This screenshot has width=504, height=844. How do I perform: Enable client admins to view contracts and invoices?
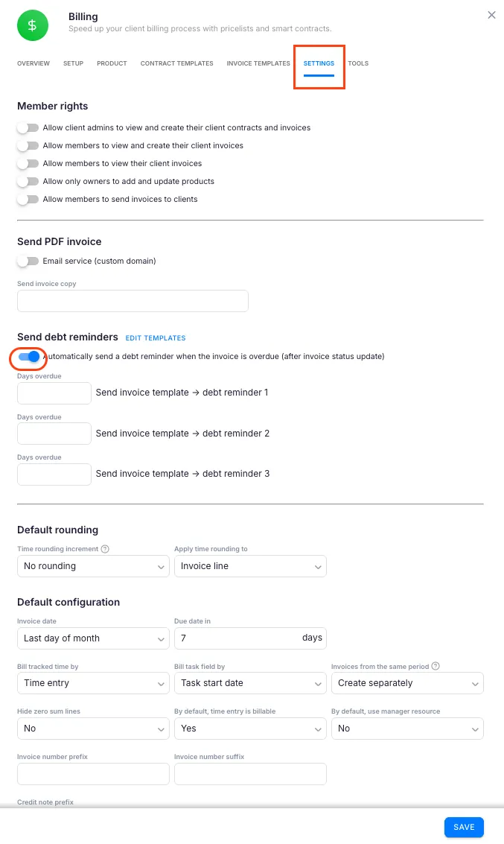[28, 127]
